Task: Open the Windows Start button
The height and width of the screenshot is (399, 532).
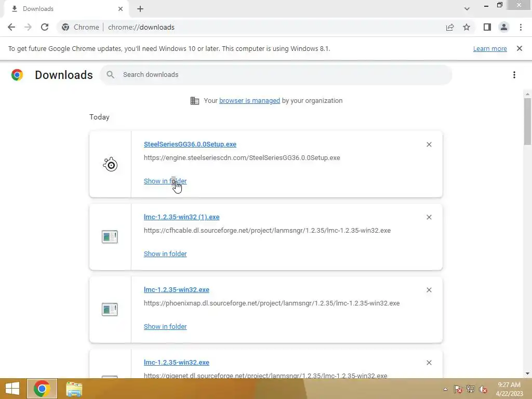Action: (x=12, y=389)
